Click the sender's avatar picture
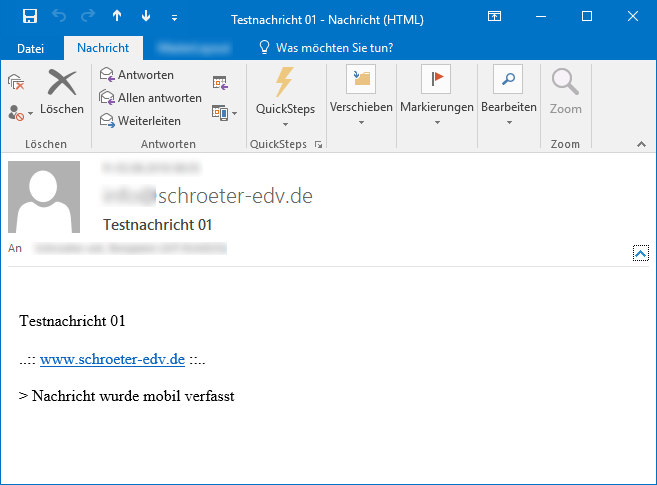This screenshot has height=485, width=657. (45, 197)
